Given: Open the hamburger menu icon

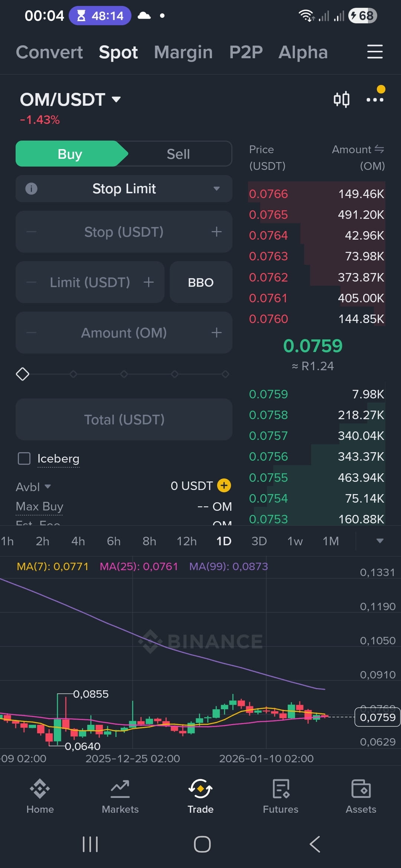Looking at the screenshot, I should pyautogui.click(x=375, y=52).
